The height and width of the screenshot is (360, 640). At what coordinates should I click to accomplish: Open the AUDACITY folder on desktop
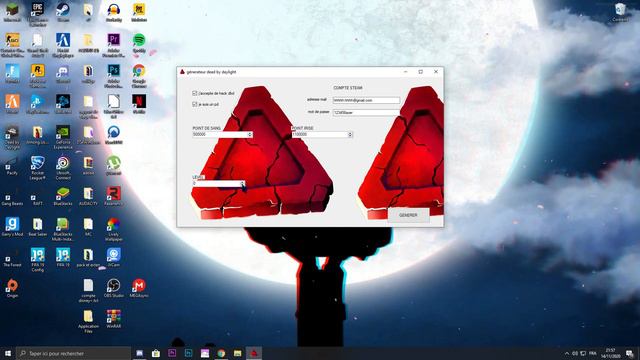point(88,196)
